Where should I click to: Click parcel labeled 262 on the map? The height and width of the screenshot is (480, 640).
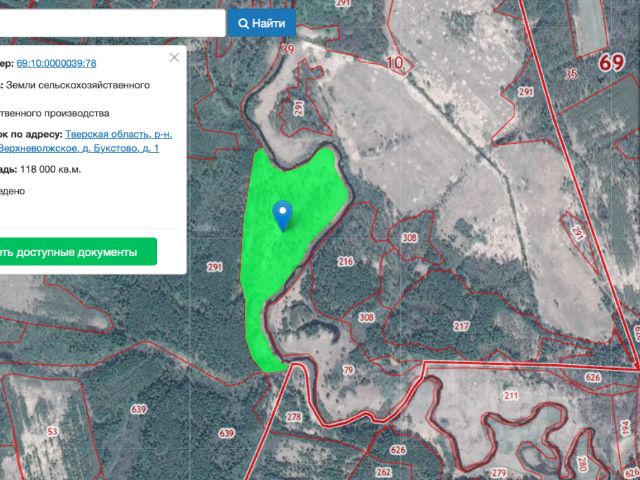(383, 471)
